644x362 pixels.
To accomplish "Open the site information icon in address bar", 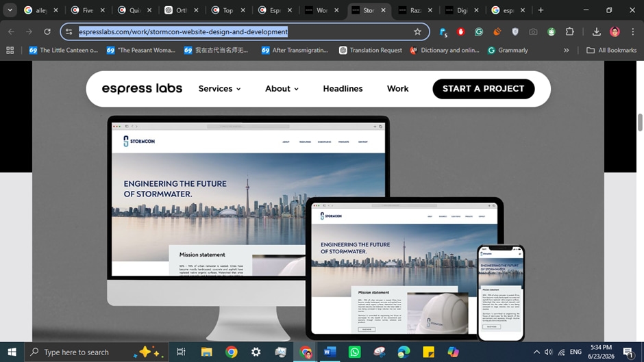I will pyautogui.click(x=69, y=31).
